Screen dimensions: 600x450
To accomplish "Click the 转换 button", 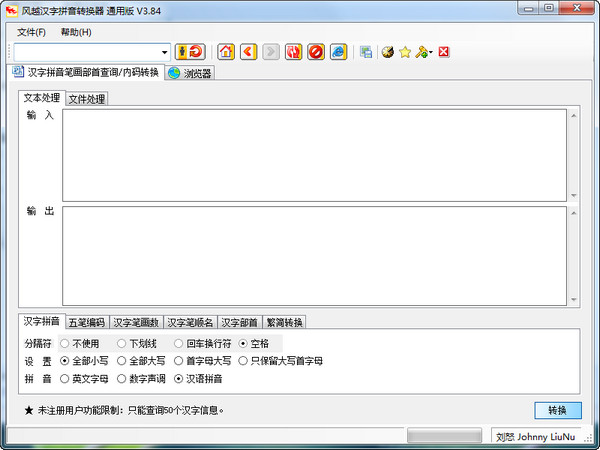I will pos(558,410).
